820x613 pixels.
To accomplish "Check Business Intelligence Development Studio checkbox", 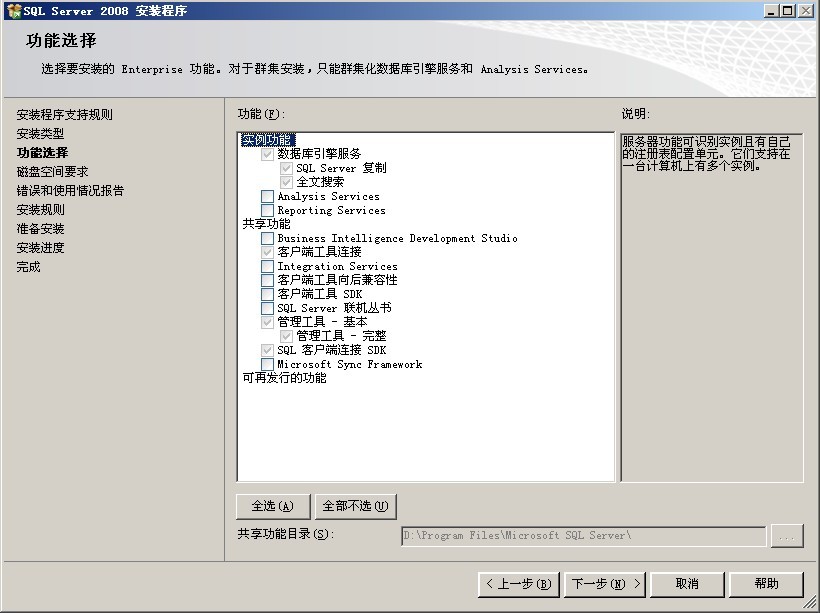I will [267, 239].
